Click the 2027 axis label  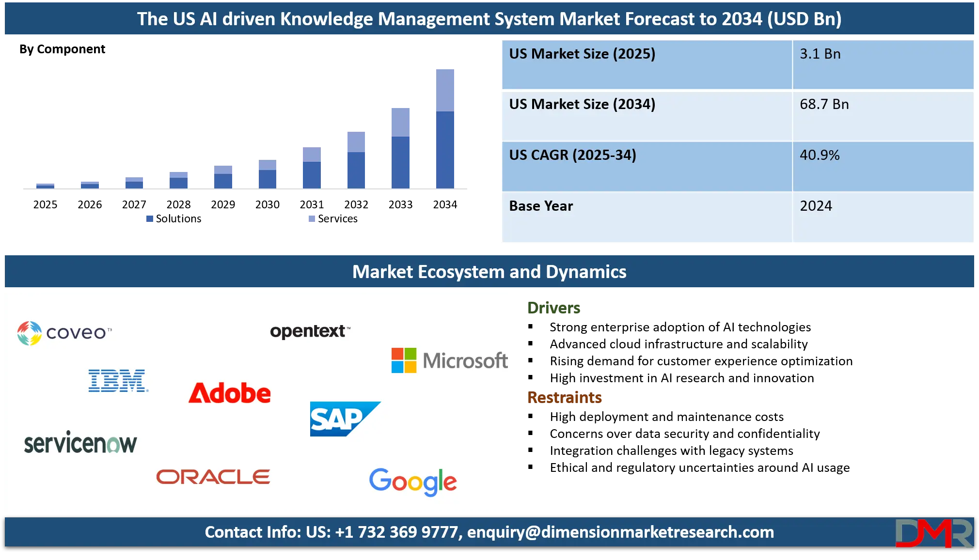click(134, 204)
